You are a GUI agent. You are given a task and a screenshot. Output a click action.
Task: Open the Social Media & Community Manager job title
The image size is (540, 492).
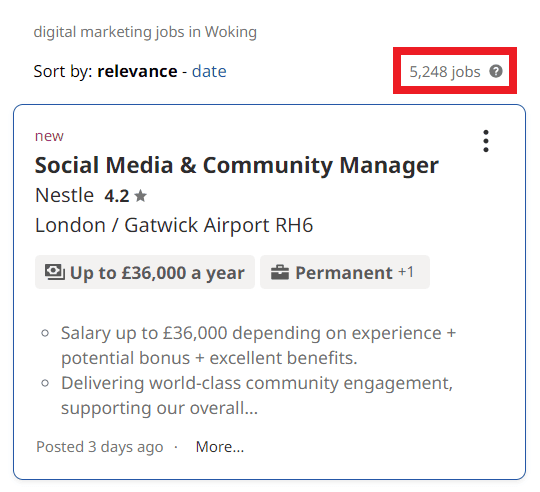(x=237, y=165)
